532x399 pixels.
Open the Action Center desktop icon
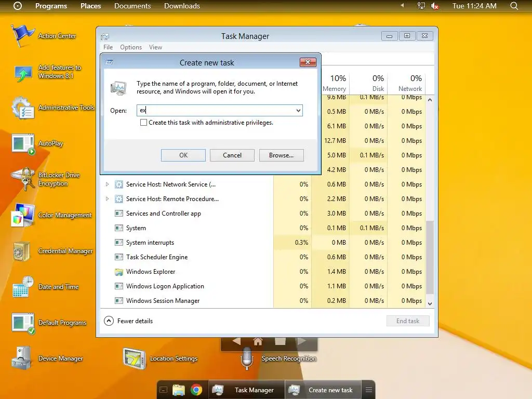coord(22,35)
